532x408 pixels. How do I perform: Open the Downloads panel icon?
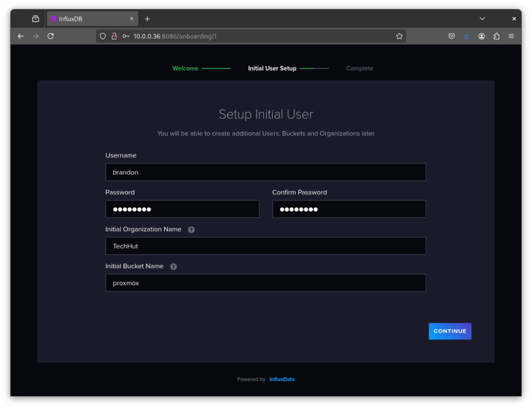pyautogui.click(x=466, y=36)
